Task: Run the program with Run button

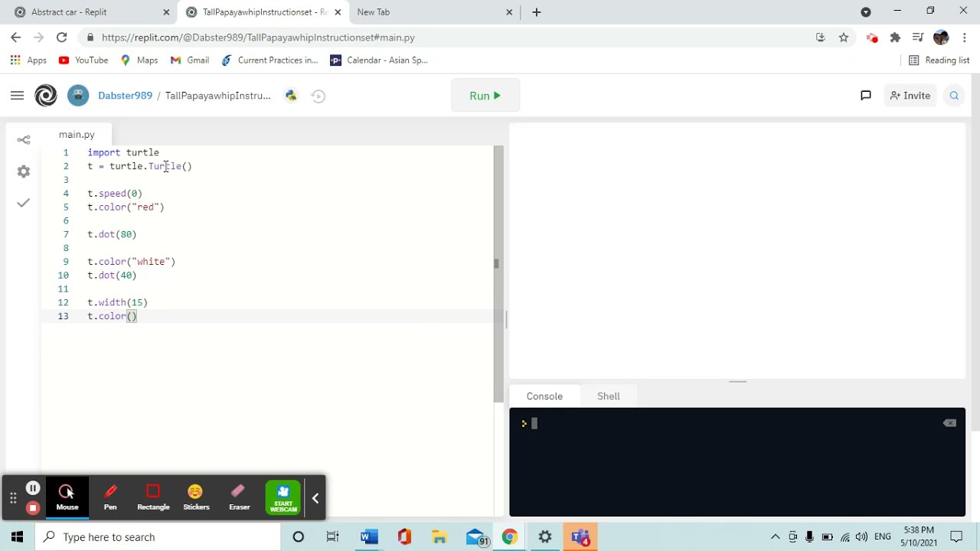Action: click(485, 96)
